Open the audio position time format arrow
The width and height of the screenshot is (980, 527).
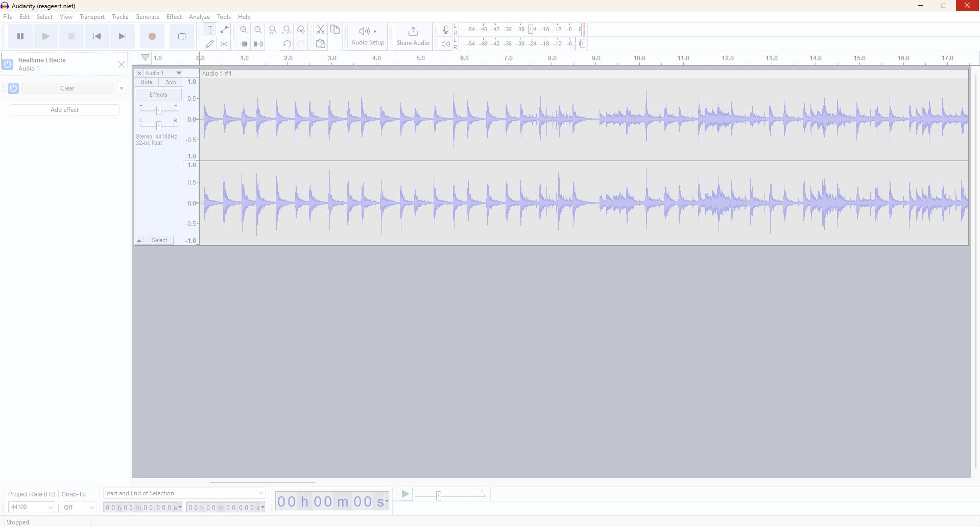387,501
